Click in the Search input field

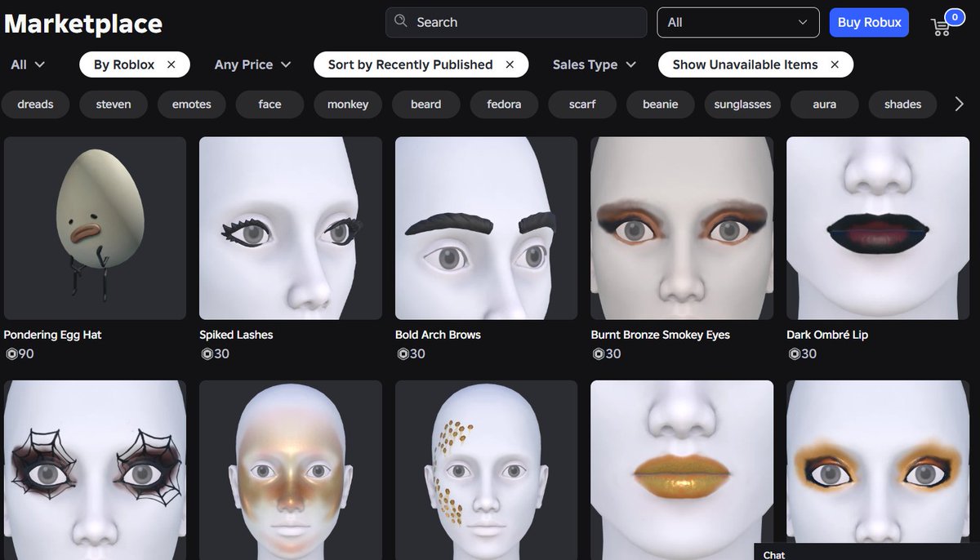[516, 22]
